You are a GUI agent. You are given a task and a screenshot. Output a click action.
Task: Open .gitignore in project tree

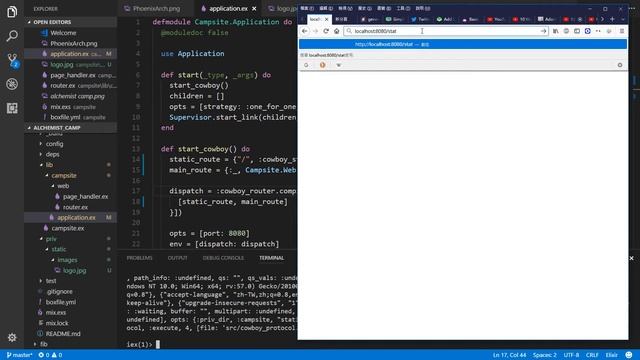[x=59, y=291]
